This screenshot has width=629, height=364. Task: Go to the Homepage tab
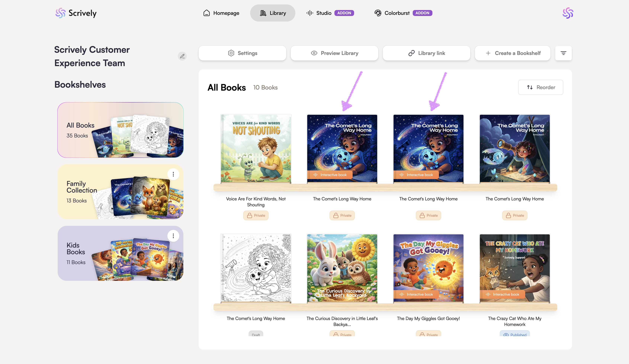(221, 13)
